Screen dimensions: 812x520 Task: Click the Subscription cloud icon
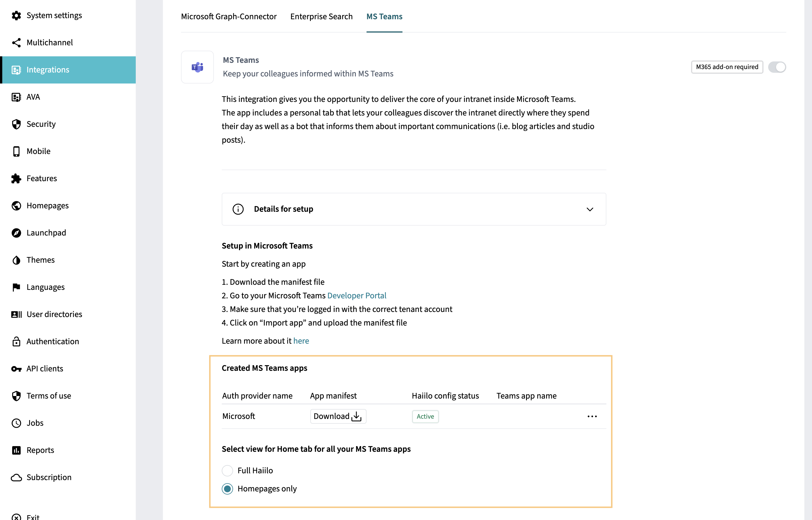[x=16, y=478]
